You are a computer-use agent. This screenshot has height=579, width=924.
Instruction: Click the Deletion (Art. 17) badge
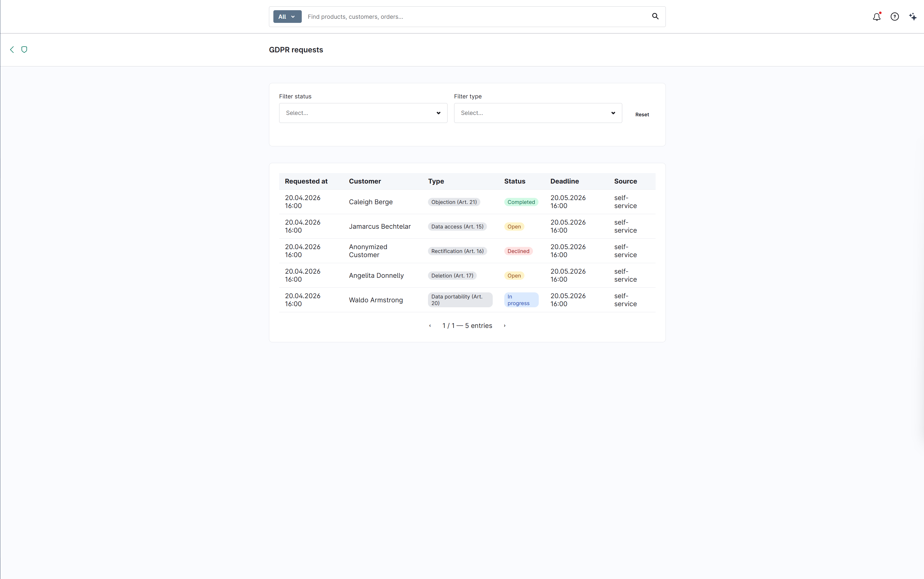click(x=452, y=276)
